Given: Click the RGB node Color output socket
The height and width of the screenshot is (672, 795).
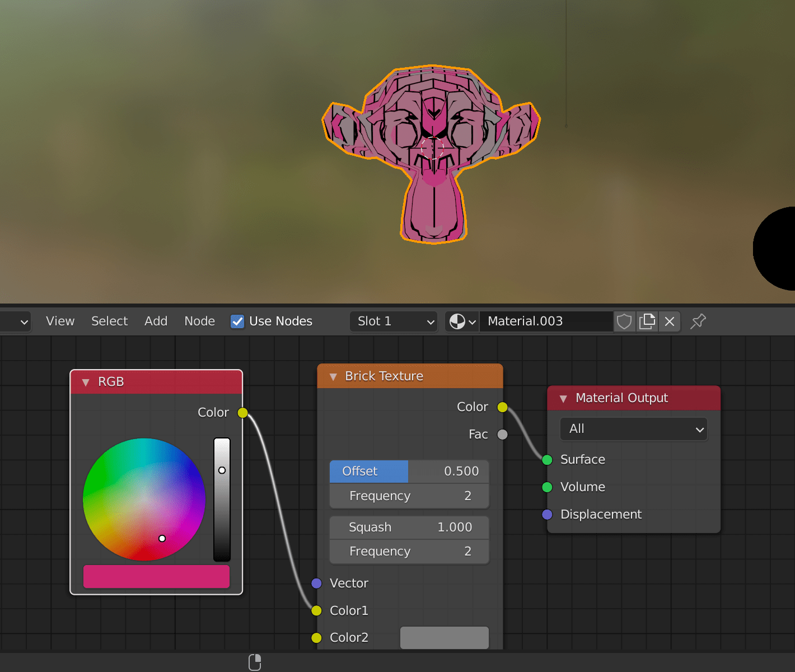Looking at the screenshot, I should tap(242, 413).
